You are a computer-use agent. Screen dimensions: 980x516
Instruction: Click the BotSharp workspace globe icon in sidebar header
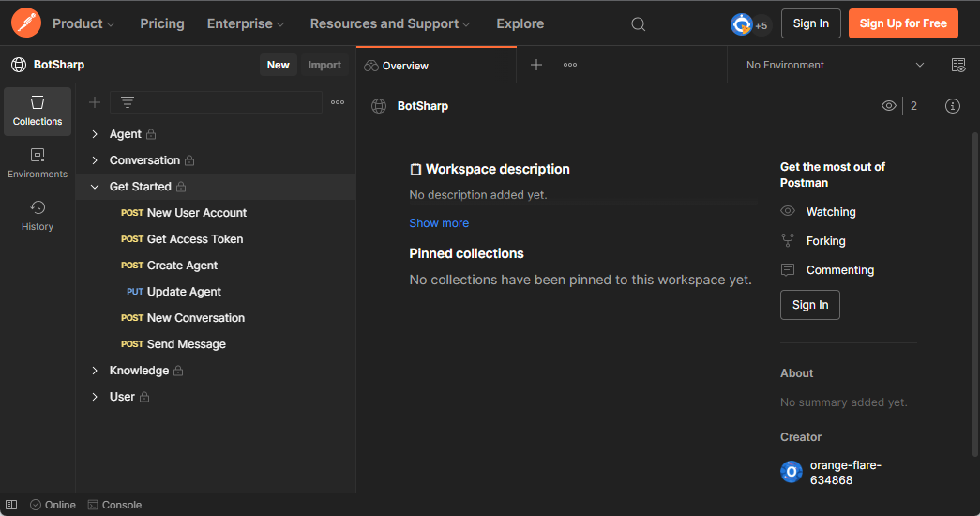(x=19, y=65)
